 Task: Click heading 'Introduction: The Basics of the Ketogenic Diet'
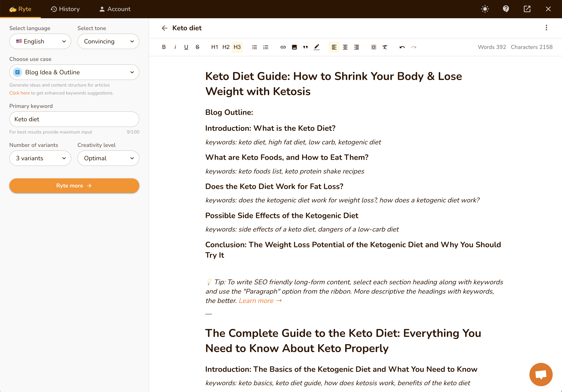tap(341, 369)
